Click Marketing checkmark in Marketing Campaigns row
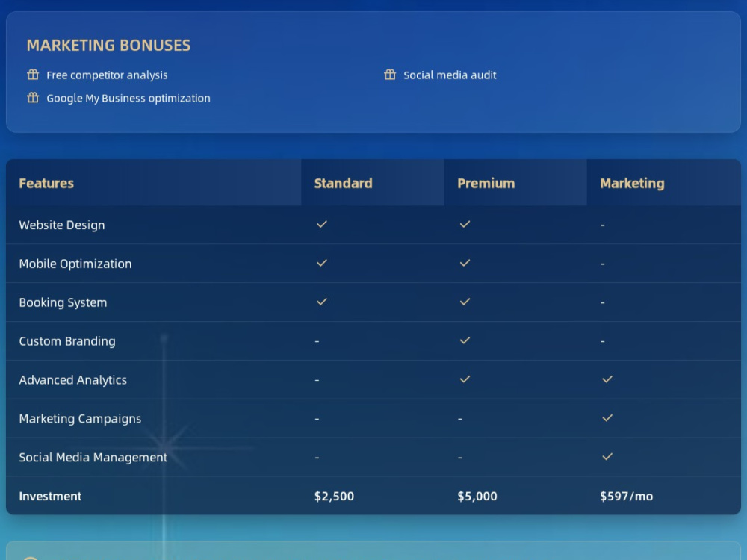Screen dimensions: 747x560 [x=607, y=417]
